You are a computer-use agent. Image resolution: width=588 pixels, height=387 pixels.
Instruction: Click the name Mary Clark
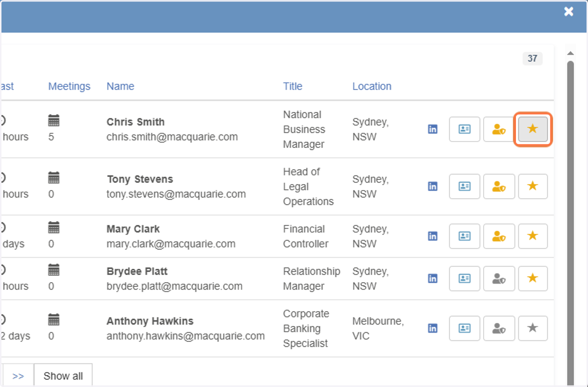[133, 229]
